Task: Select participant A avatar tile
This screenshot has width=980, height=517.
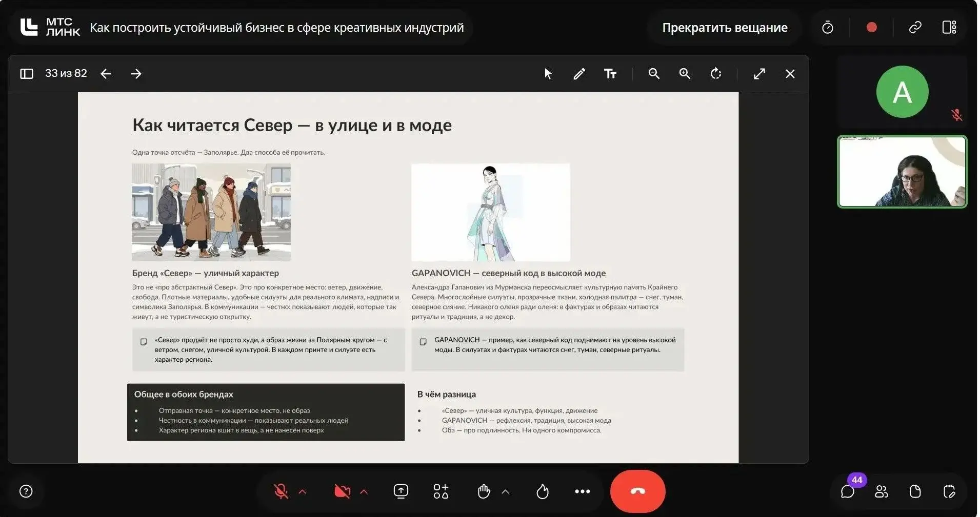Action: [x=902, y=92]
